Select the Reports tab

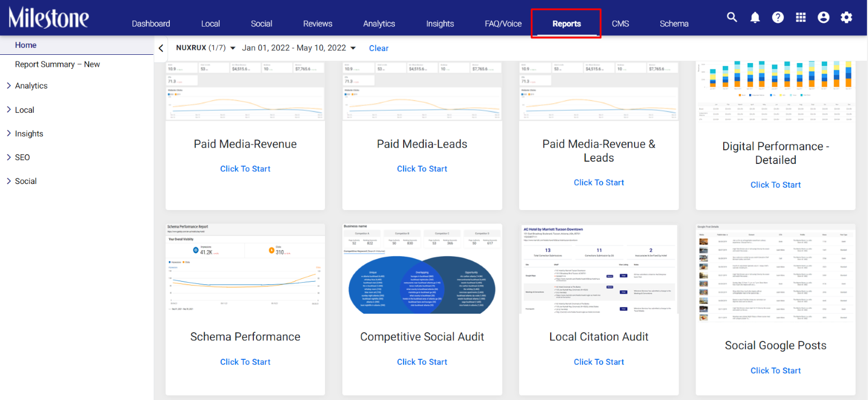pyautogui.click(x=566, y=23)
